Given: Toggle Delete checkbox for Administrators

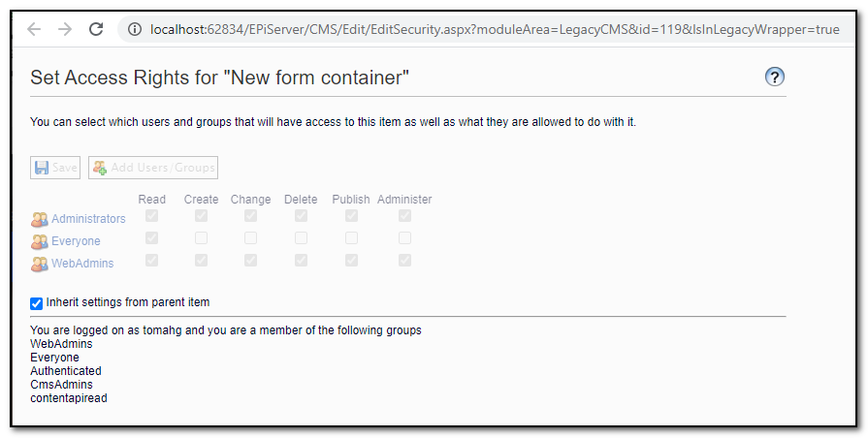Looking at the screenshot, I should click(301, 215).
